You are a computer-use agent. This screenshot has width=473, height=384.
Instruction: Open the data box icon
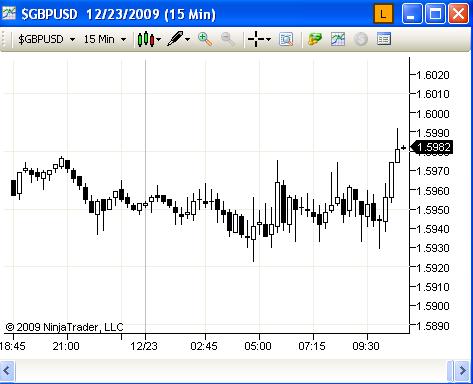pyautogui.click(x=286, y=39)
